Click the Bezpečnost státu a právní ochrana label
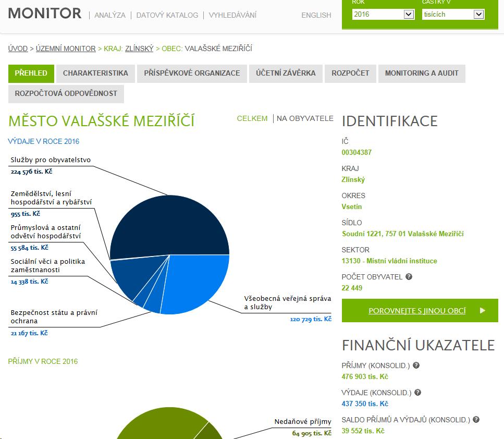 point(54,317)
